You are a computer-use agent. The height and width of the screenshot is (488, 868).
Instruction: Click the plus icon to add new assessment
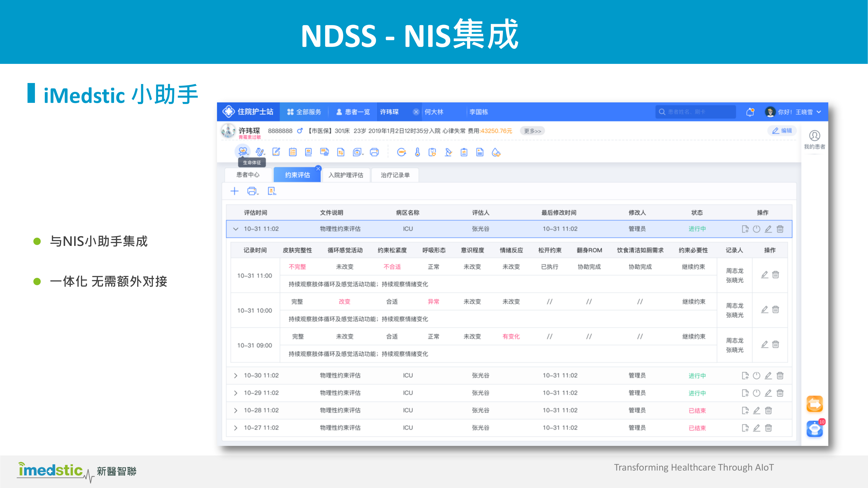[235, 191]
